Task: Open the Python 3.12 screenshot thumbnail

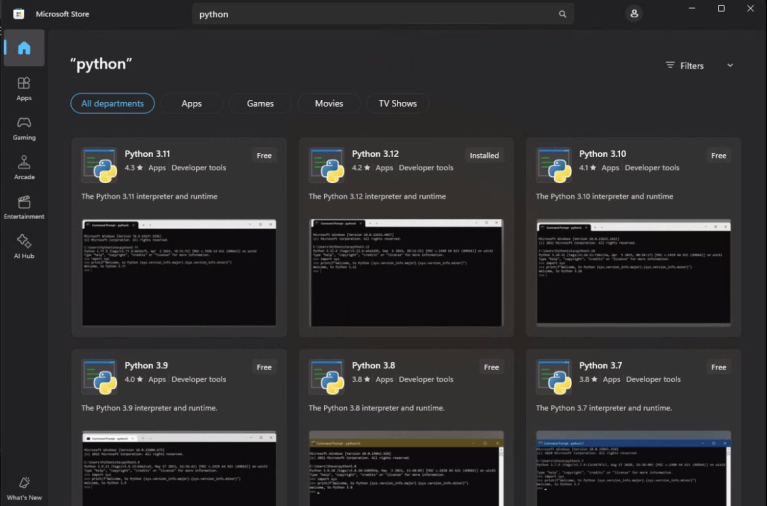Action: coord(406,273)
